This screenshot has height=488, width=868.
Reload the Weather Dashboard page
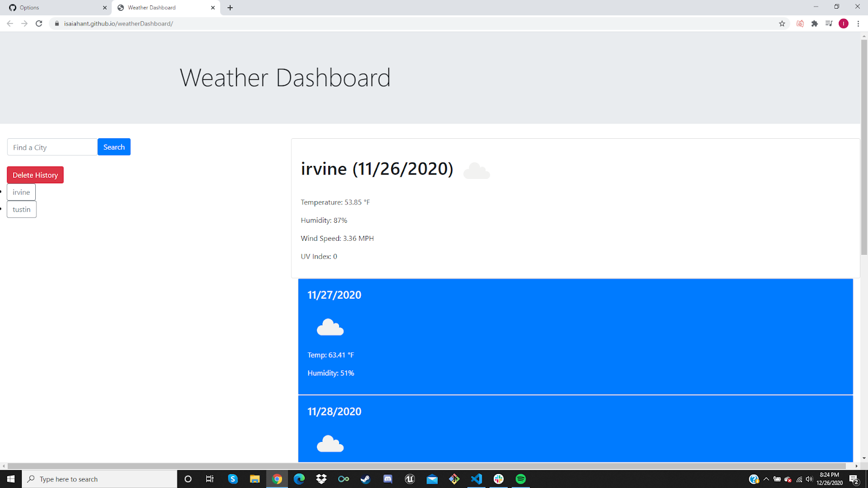pos(39,23)
